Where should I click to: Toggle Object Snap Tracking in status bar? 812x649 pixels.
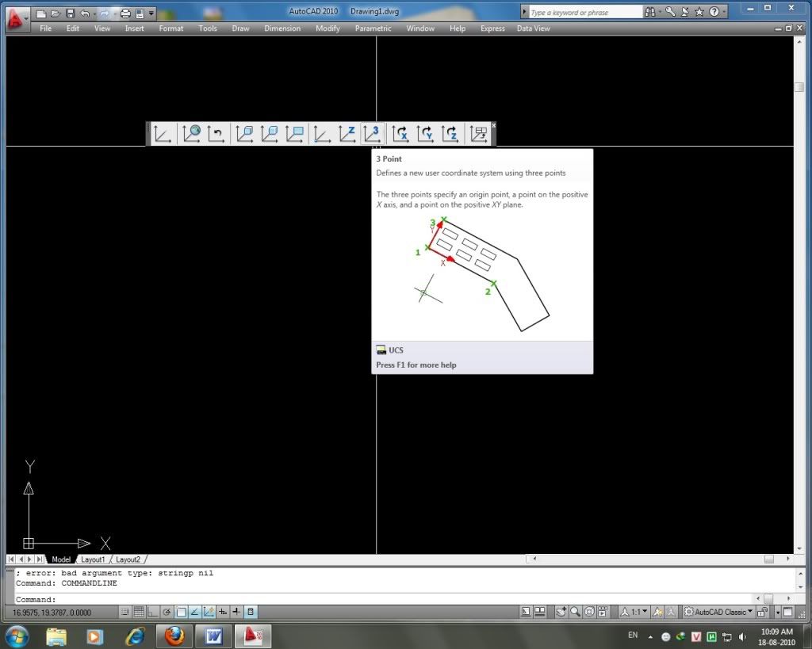click(195, 612)
